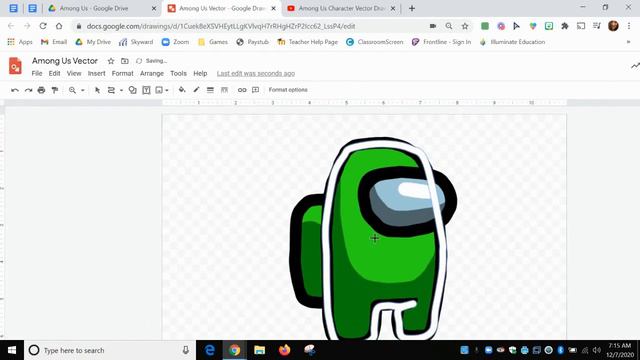Open the File menu
Image resolution: width=640 pixels, height=360 pixels.
click(x=37, y=73)
